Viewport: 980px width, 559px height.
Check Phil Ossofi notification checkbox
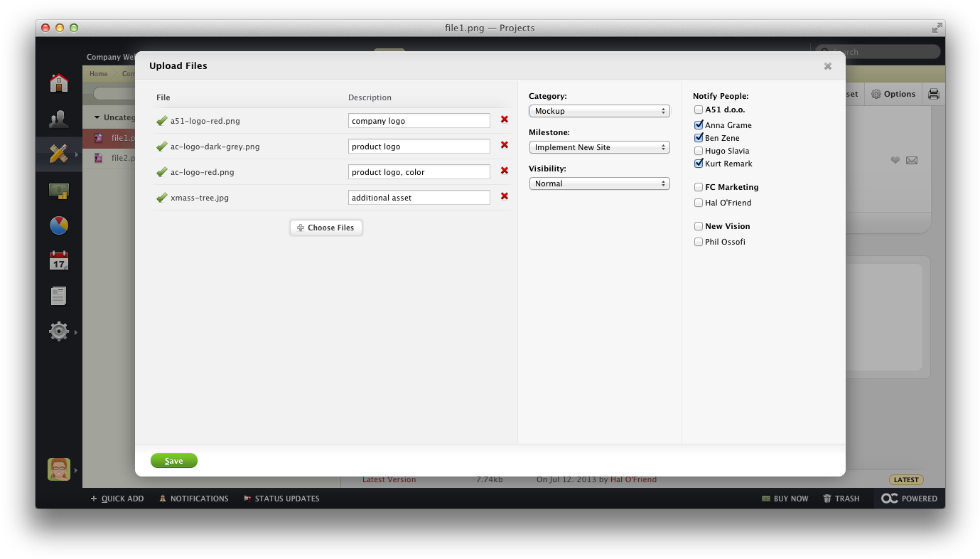click(x=699, y=242)
